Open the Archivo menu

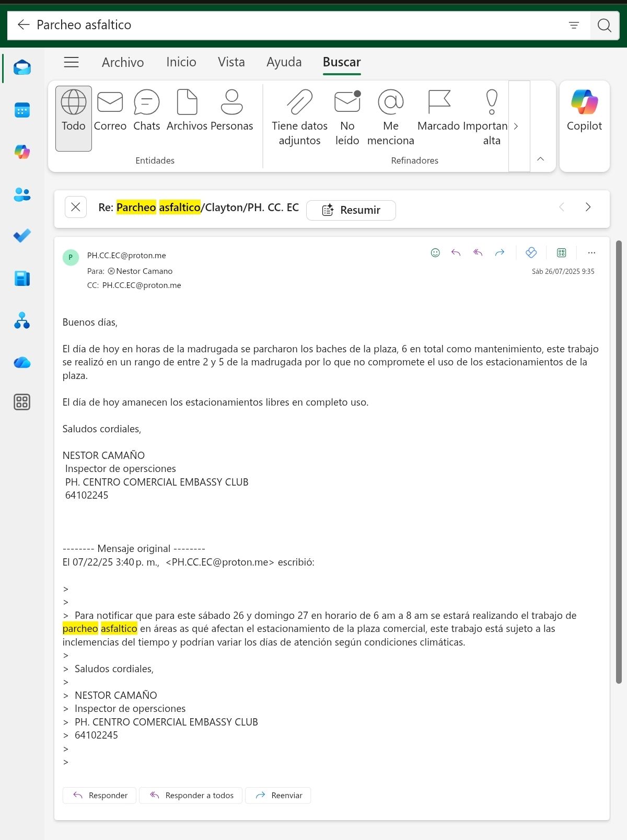pos(123,62)
